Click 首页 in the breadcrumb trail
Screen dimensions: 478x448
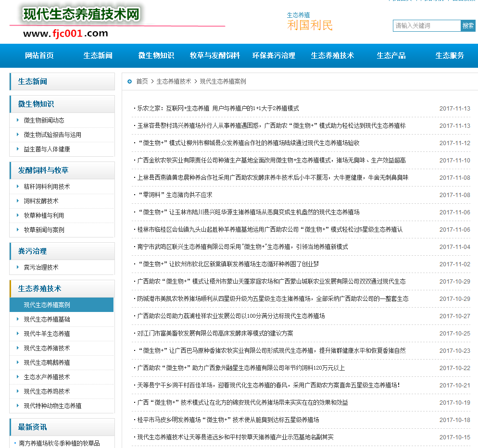point(141,81)
